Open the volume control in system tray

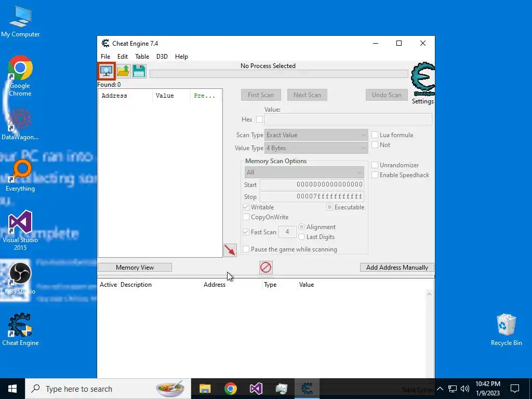(x=465, y=389)
